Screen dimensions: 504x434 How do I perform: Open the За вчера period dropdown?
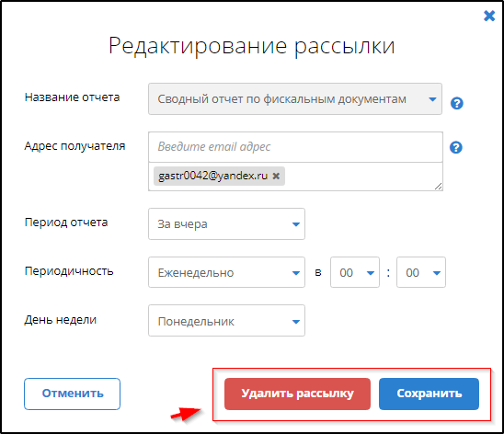(x=226, y=224)
